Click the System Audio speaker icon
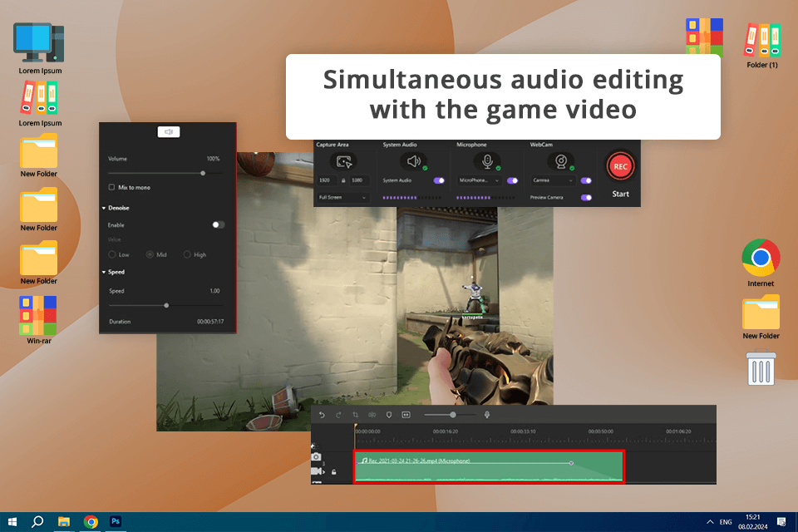798x532 pixels. (413, 161)
